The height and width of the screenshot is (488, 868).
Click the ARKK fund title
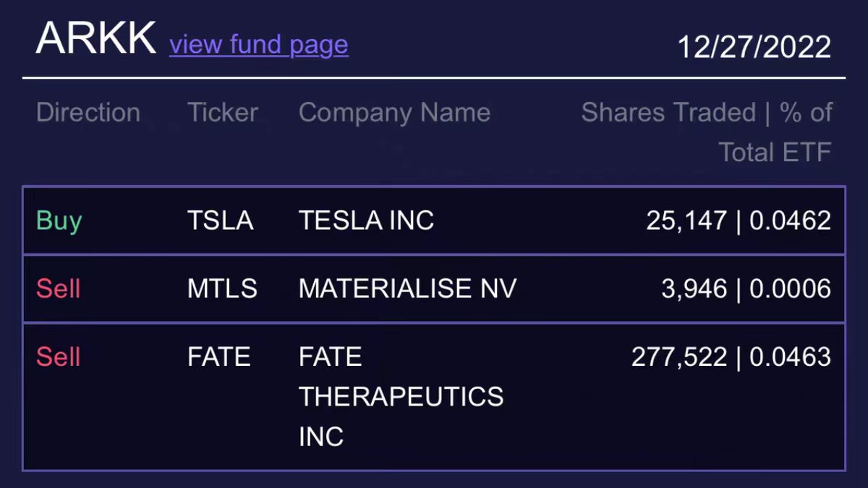[x=96, y=39]
